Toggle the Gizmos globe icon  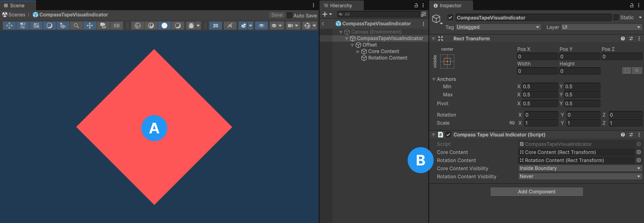[307, 26]
